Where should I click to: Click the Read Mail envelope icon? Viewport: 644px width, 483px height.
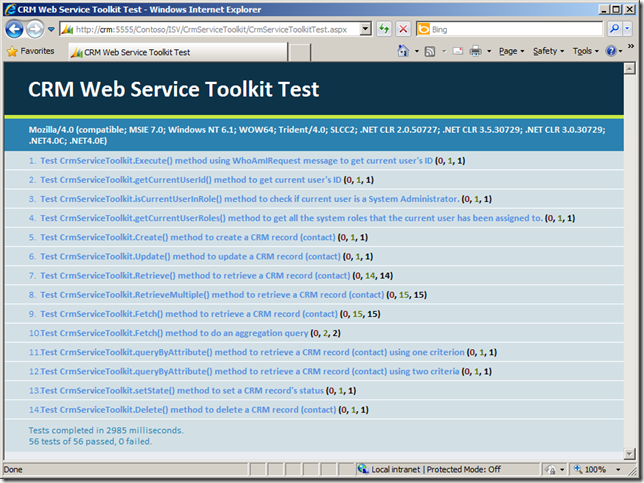pos(458,51)
